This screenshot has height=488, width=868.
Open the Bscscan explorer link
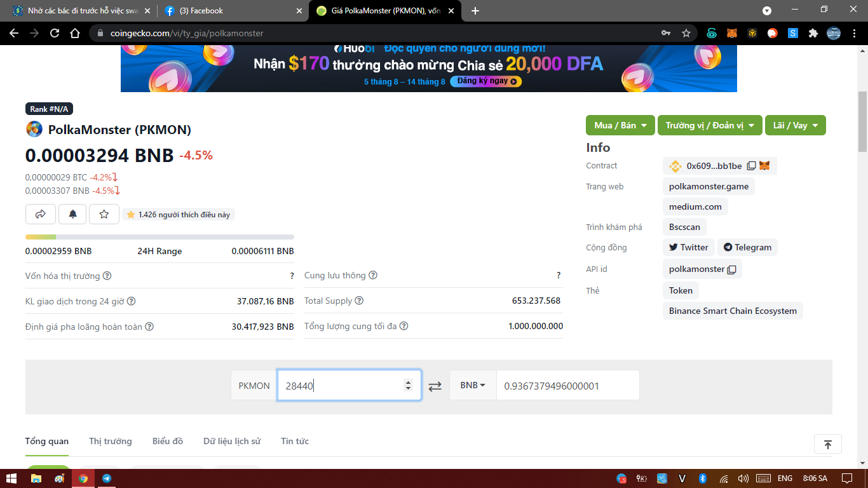pos(684,227)
